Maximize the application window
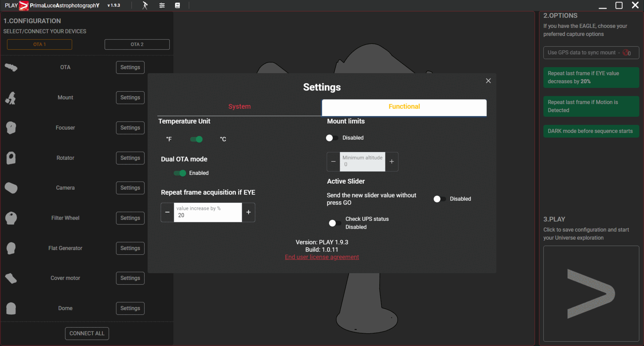The width and height of the screenshot is (644, 346). [x=619, y=5]
